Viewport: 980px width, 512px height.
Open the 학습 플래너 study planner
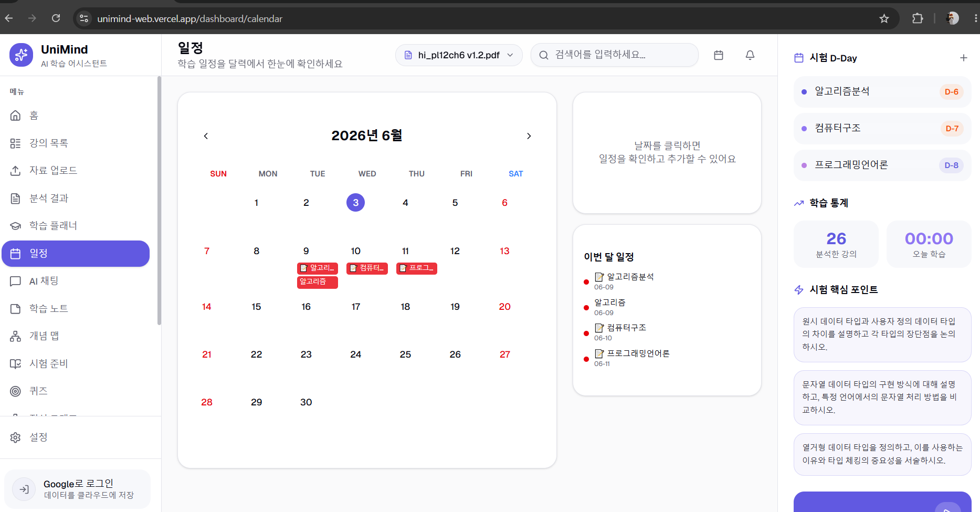76,226
